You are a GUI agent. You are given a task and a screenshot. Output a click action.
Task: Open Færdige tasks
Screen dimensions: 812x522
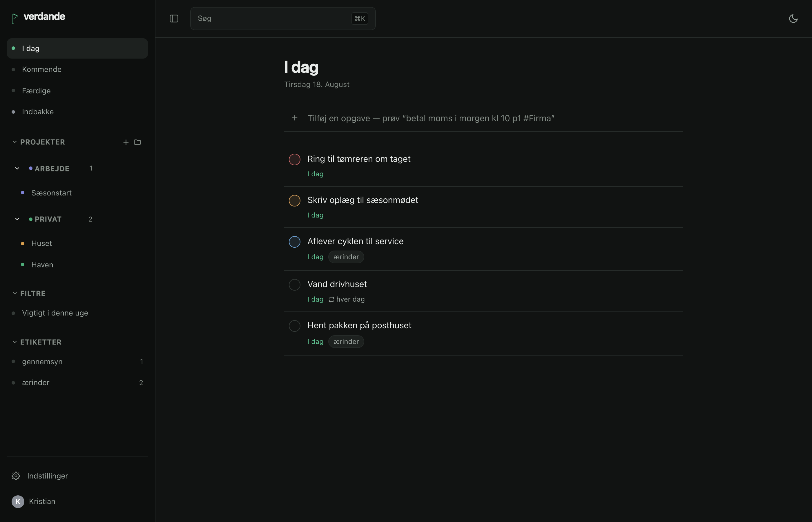(x=77, y=91)
